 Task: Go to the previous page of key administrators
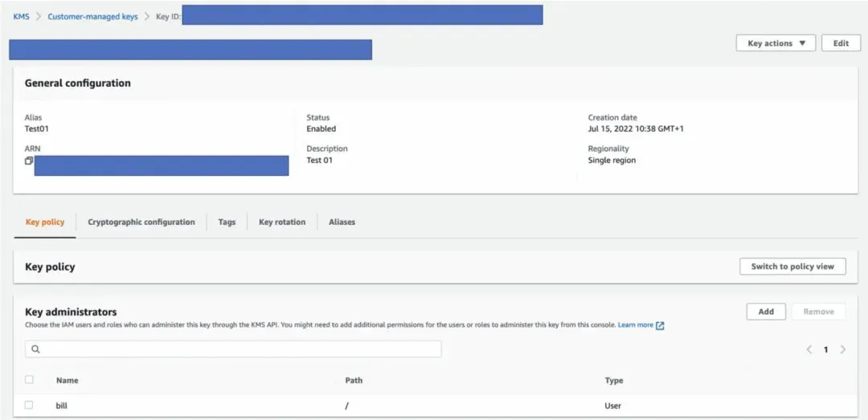click(x=809, y=349)
